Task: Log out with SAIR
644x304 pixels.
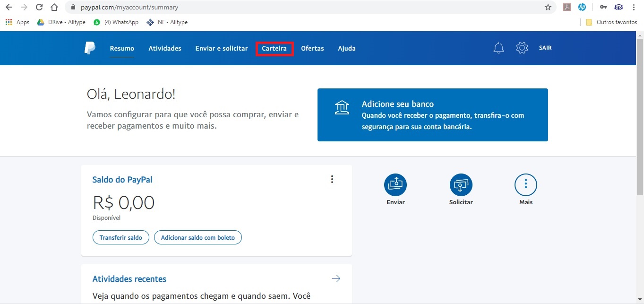Action: click(545, 48)
